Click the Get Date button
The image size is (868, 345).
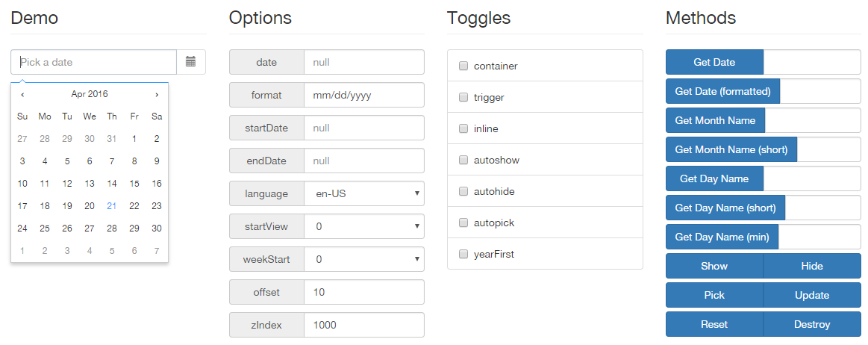click(x=714, y=62)
